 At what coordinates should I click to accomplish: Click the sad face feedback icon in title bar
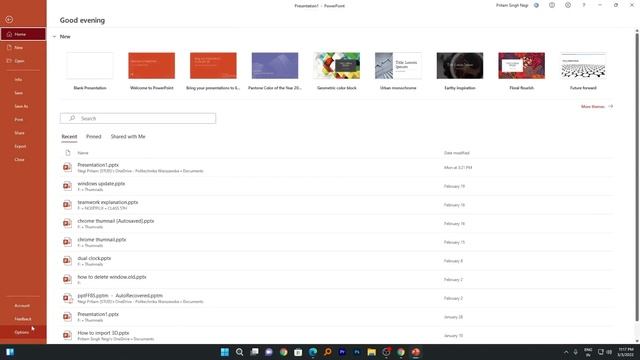point(568,5)
